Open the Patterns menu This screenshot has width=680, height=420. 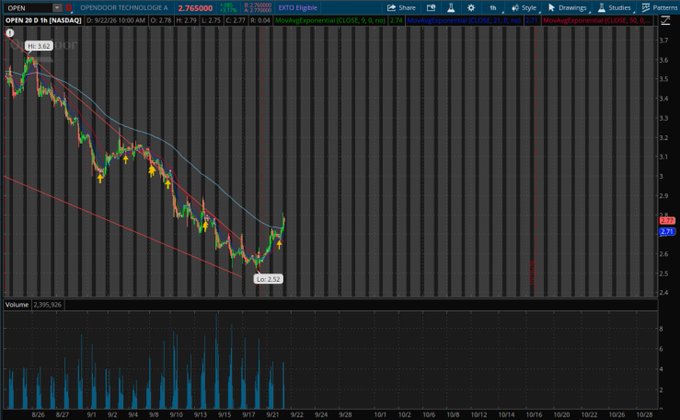click(x=660, y=8)
